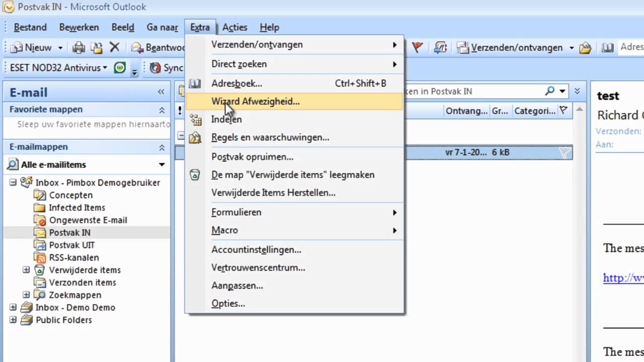Sort by the Categori... column header
The height and width of the screenshot is (362, 644).
tap(534, 111)
